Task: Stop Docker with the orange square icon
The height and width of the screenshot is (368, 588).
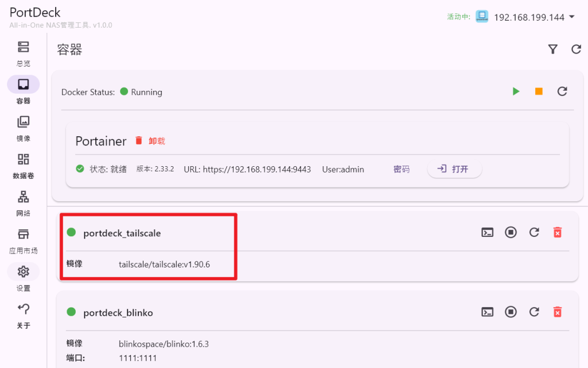Action: tap(539, 91)
